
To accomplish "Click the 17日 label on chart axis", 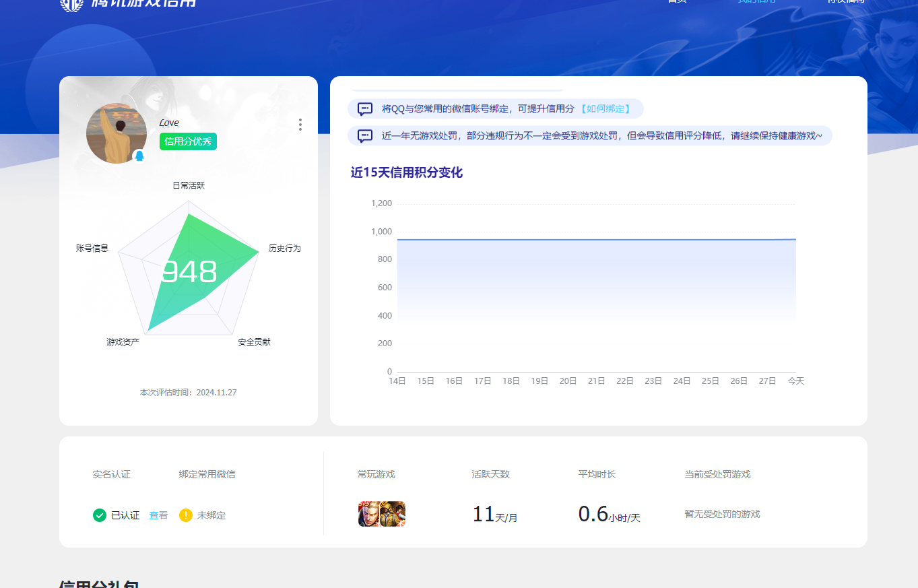I will [483, 381].
